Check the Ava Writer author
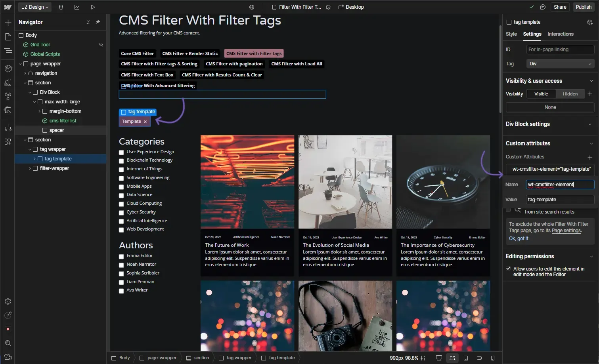The height and width of the screenshot is (364, 599). pyautogui.click(x=122, y=291)
